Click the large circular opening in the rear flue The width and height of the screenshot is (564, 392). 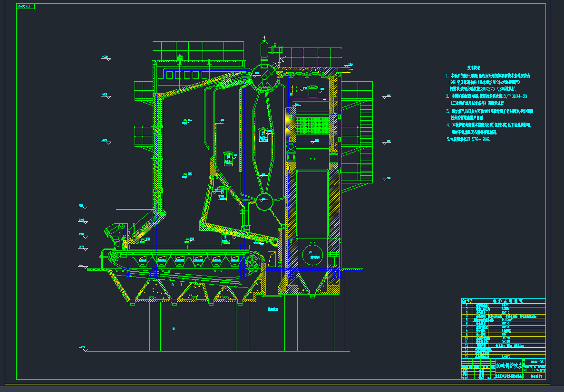tap(311, 257)
